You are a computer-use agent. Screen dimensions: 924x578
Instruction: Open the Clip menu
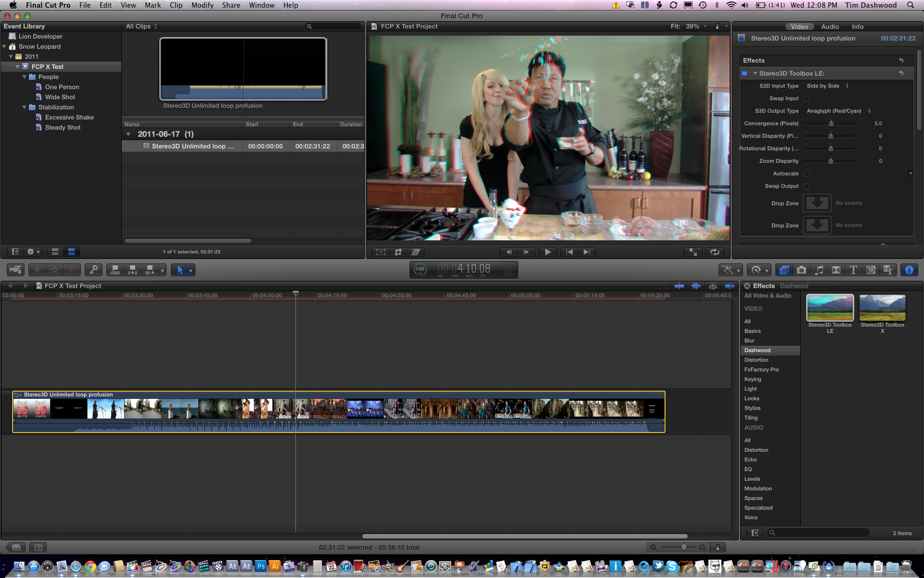pyautogui.click(x=176, y=5)
